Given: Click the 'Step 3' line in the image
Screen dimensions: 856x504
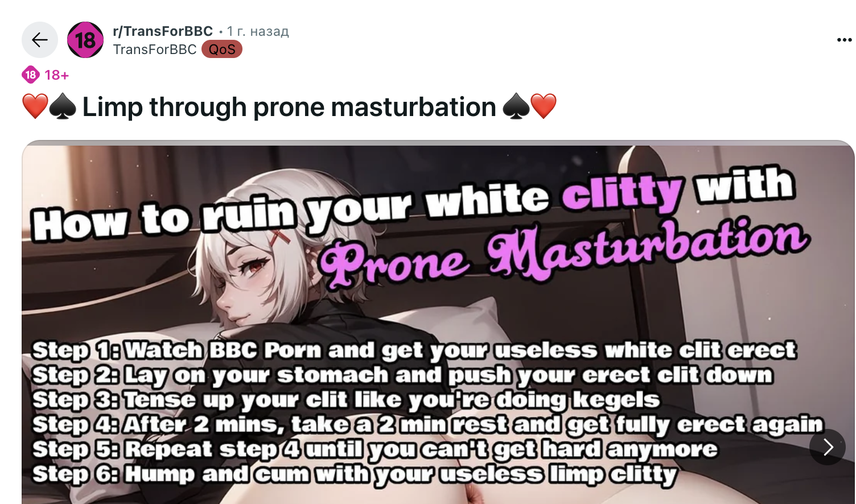Looking at the screenshot, I should tap(346, 400).
